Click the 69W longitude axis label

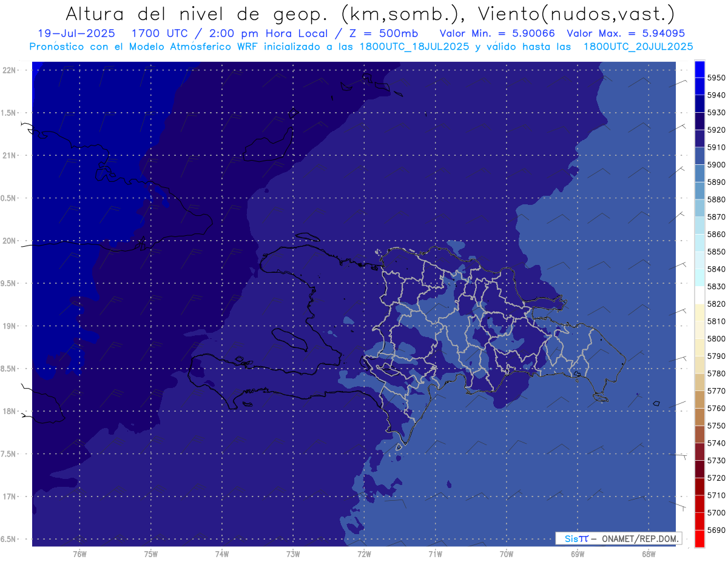tap(578, 554)
